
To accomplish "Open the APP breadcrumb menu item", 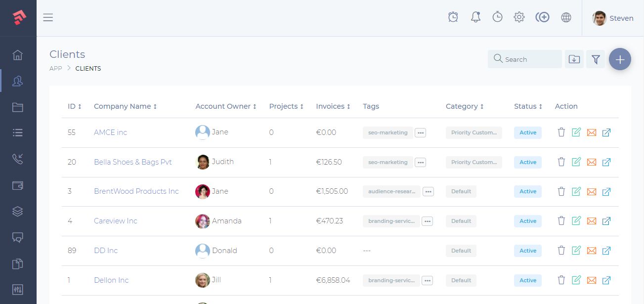I will tap(55, 68).
